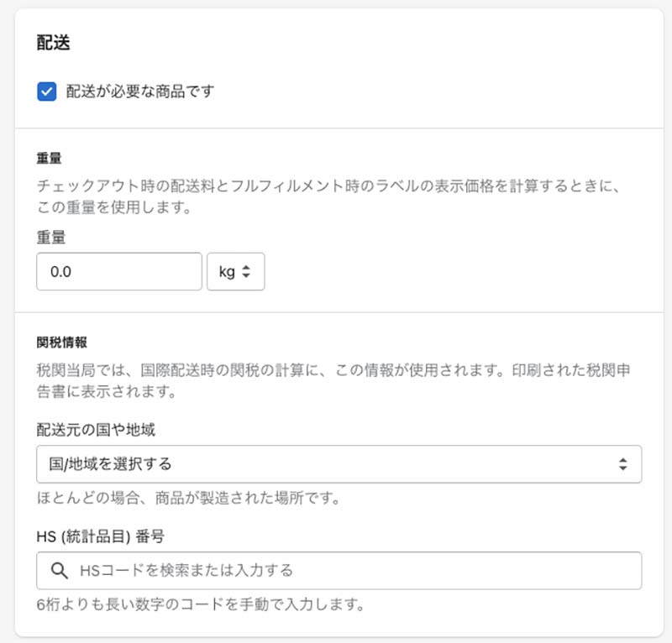Click the hint ほとんどの場合、商品が製造された場所です
The width and height of the screenshot is (672, 643).
point(187,499)
